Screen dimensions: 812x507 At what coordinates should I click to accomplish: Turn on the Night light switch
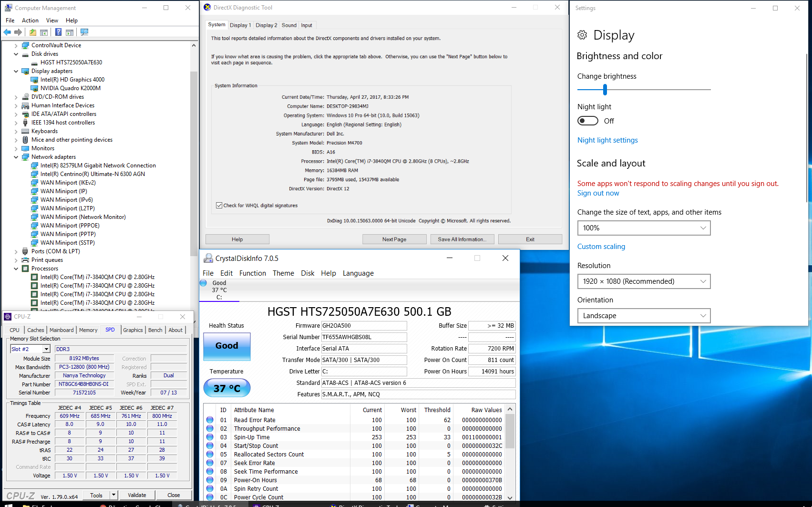point(588,121)
